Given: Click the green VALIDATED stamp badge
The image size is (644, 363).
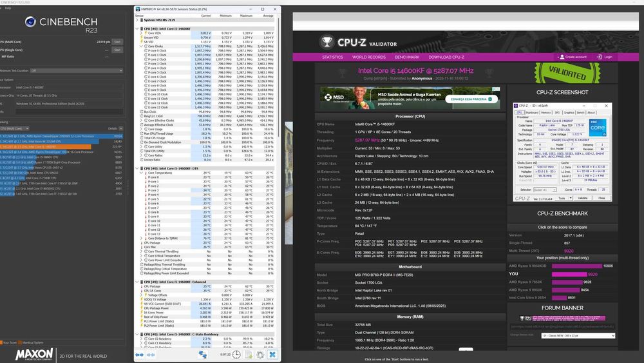Looking at the screenshot, I should (567, 73).
